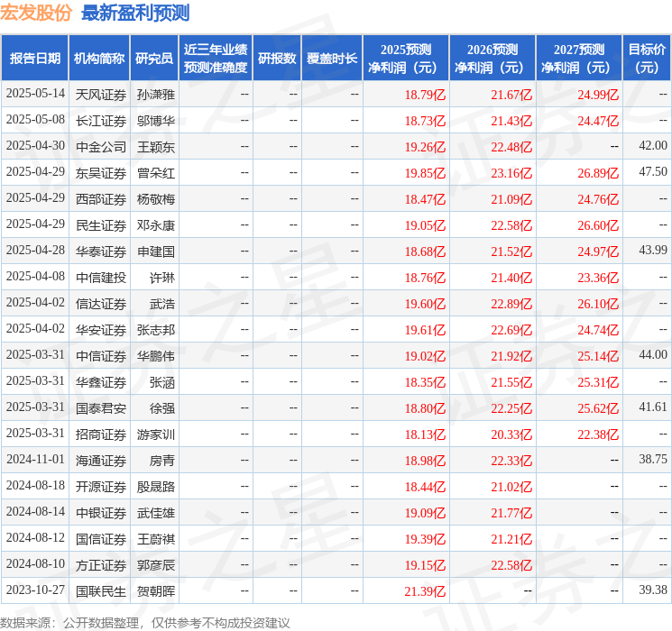Click the 2026预测净利润 column header

tap(492, 59)
